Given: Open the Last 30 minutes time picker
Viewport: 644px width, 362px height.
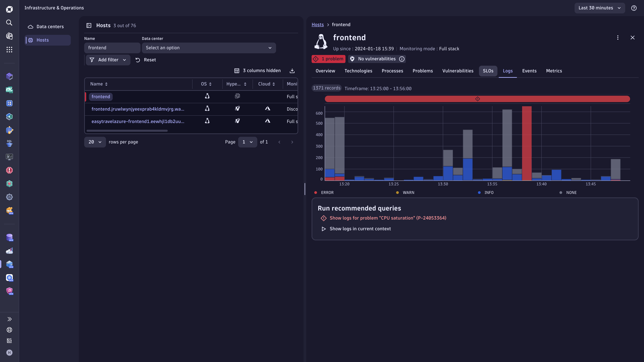Looking at the screenshot, I should 600,8.
